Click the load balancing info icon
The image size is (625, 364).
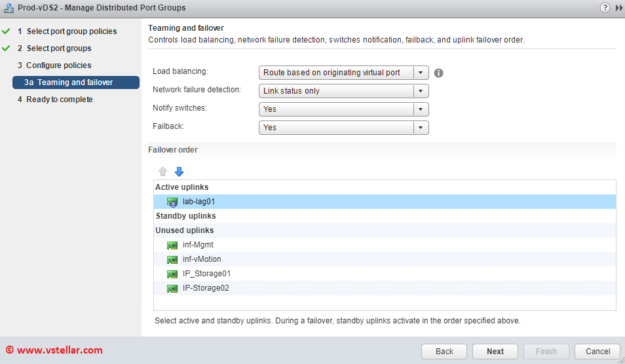tap(439, 73)
